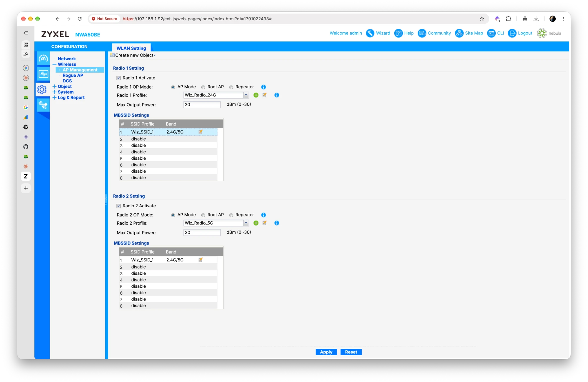Open DCS in the tree
This screenshot has width=588, height=382.
click(67, 81)
